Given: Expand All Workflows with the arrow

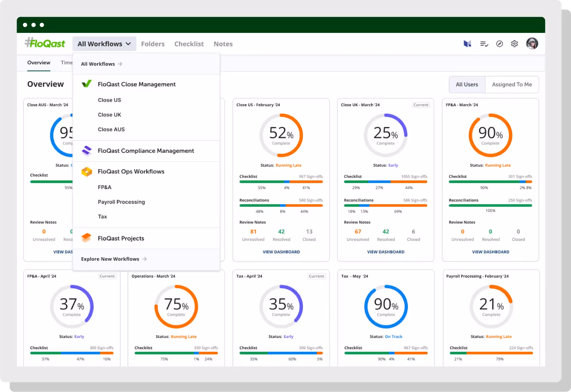Looking at the screenshot, I should tap(120, 64).
